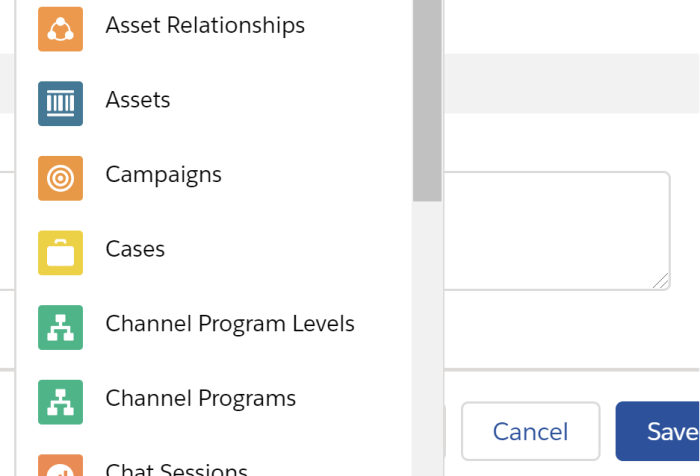Click the orange Campaigns target icon
The width and height of the screenshot is (700, 476).
60,178
